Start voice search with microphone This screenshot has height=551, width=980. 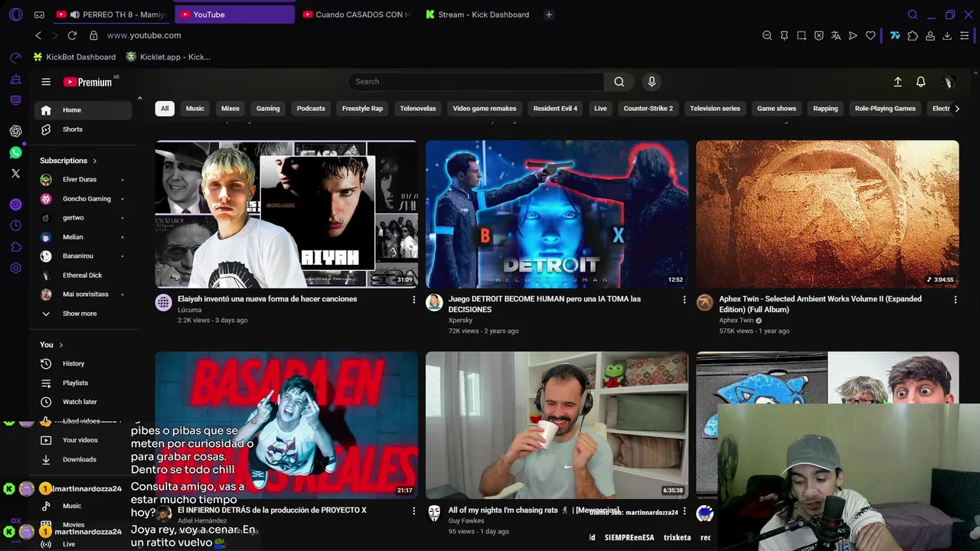[652, 82]
